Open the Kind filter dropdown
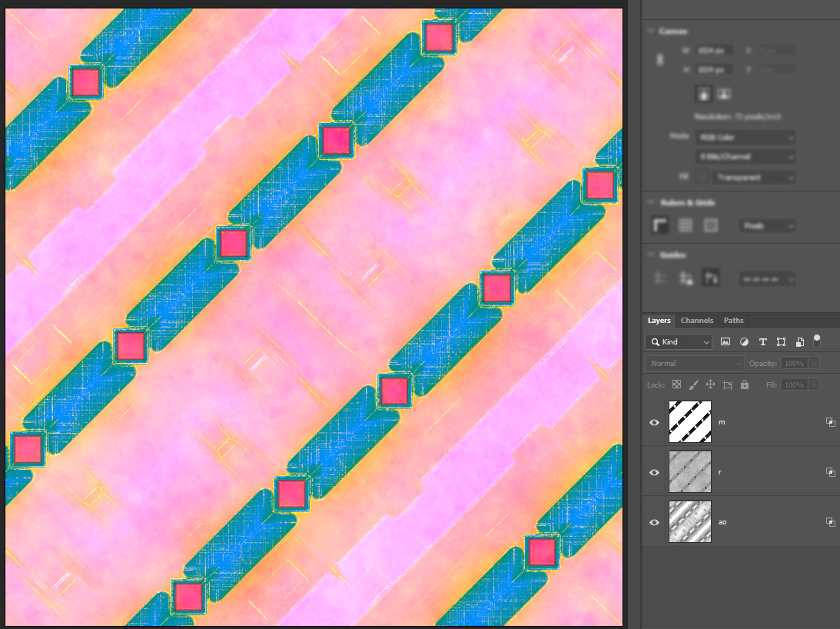This screenshot has width=840, height=629. [x=679, y=341]
